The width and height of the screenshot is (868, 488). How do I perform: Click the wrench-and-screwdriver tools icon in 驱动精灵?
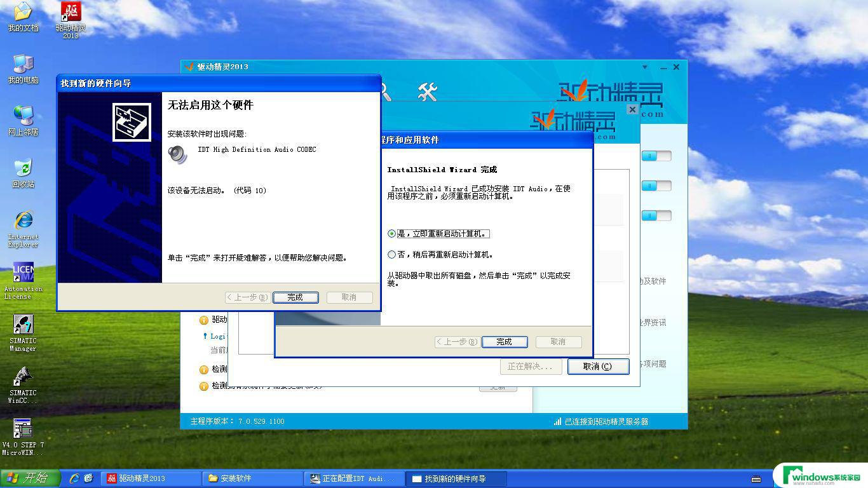(x=428, y=92)
